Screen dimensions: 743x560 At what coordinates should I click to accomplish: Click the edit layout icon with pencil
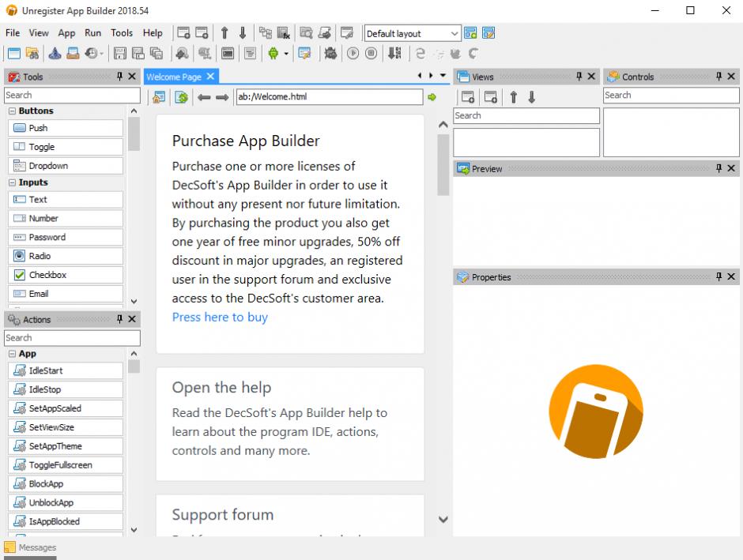coord(488,32)
